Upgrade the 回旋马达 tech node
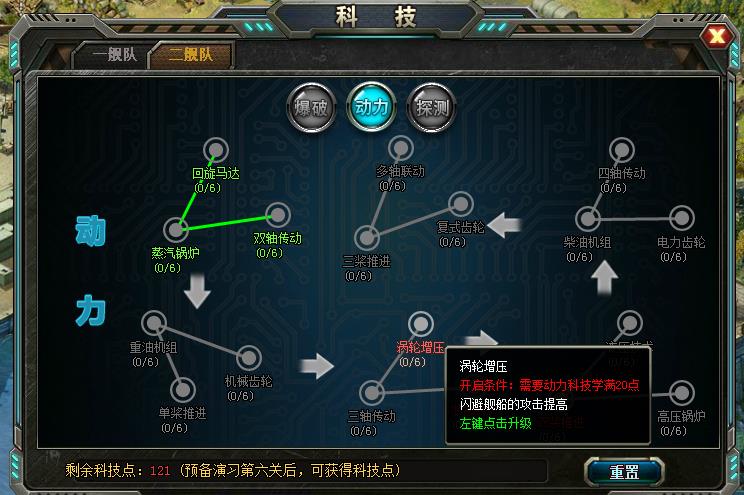Screen dimensions: 744x495 [x=216, y=150]
